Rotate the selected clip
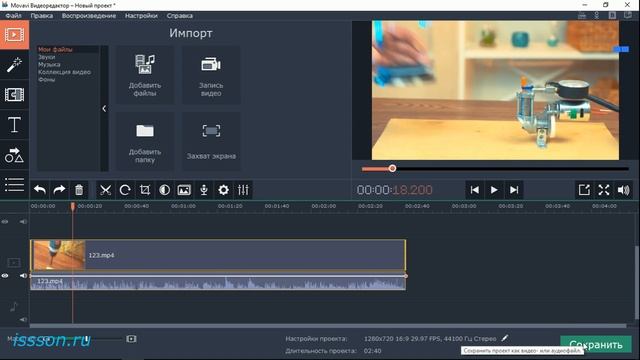The width and height of the screenshot is (640, 360). 125,190
